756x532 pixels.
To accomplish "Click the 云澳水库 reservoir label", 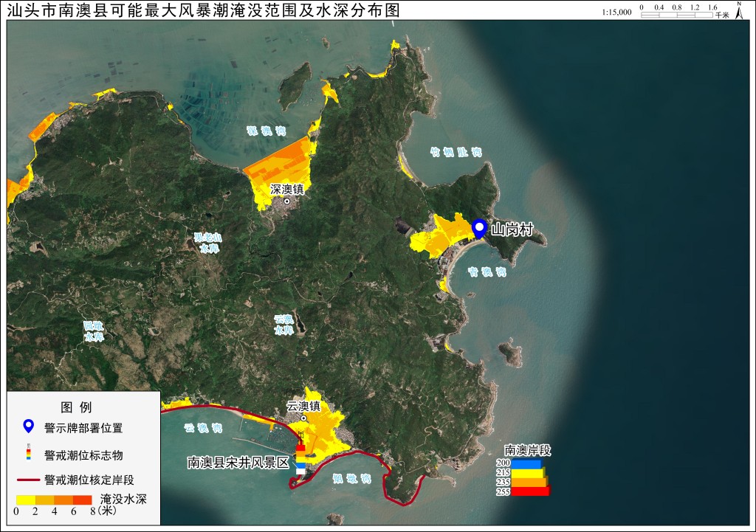I will point(283,325).
